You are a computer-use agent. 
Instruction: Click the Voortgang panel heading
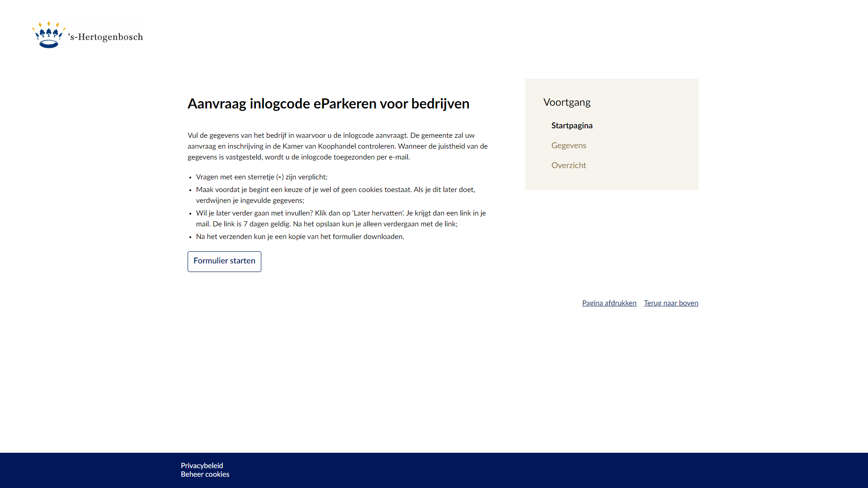pyautogui.click(x=567, y=103)
